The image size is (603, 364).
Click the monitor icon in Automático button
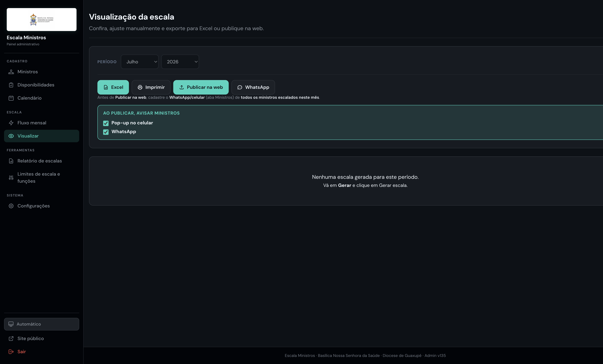pyautogui.click(x=11, y=324)
